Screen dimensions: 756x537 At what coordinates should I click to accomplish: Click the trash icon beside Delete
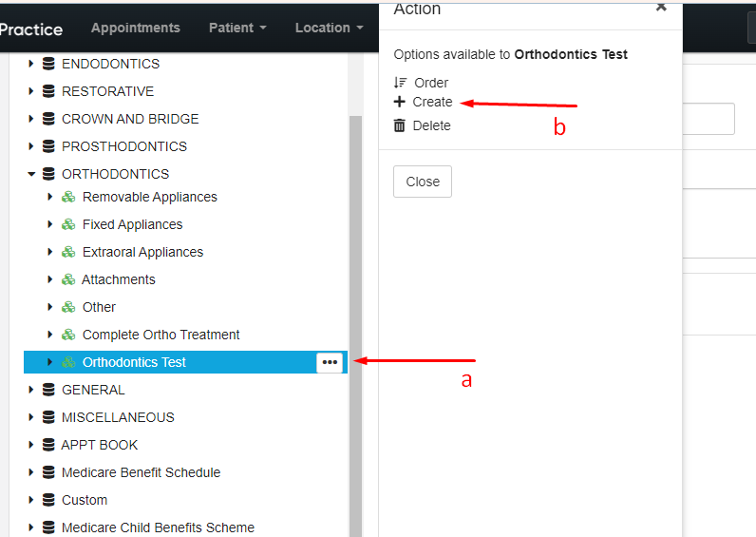point(399,125)
